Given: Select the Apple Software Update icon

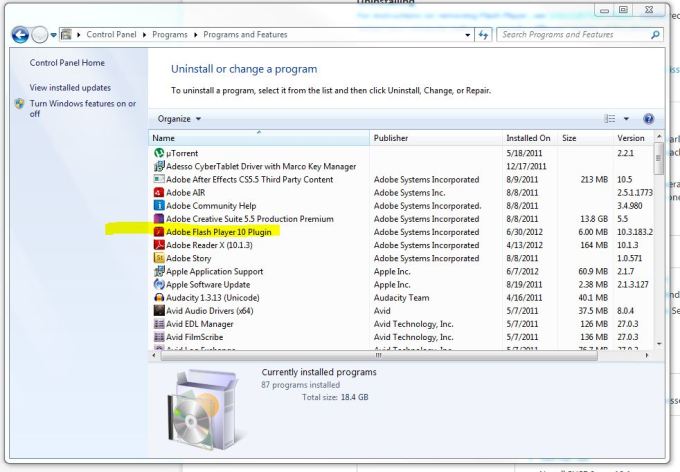Looking at the screenshot, I should coord(158,284).
